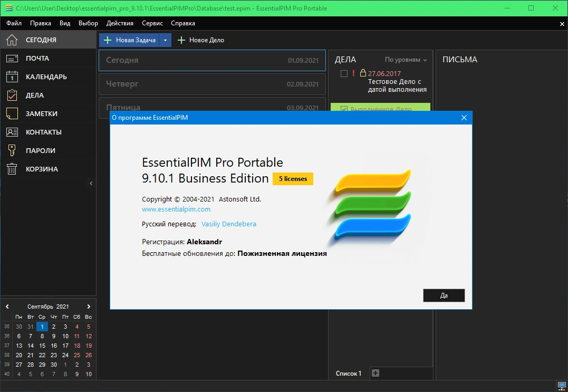Click the Тестовое Дело с датой выполнения text

click(397, 85)
